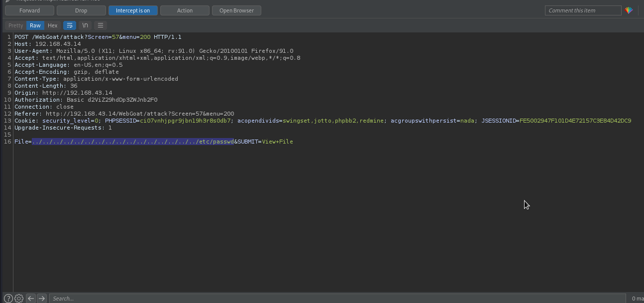Viewport: 644px width, 303px height.
Task: Select the Raw view tab
Action: coord(35,25)
